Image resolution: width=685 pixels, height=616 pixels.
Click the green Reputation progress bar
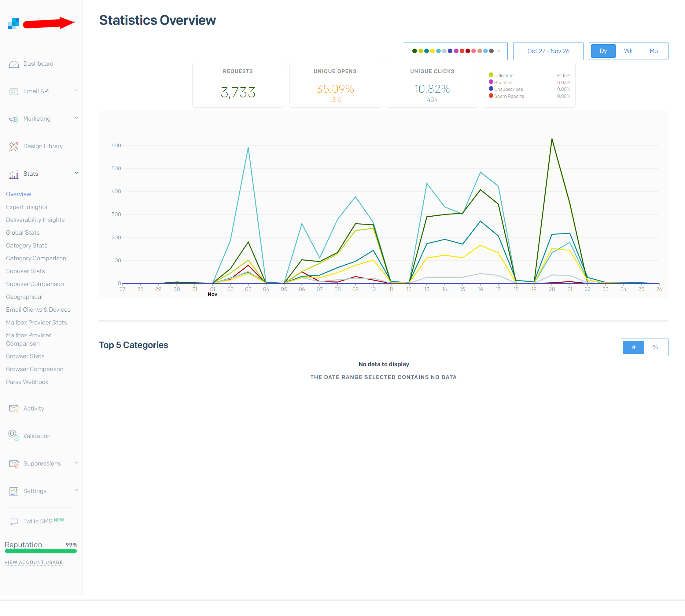pos(41,551)
